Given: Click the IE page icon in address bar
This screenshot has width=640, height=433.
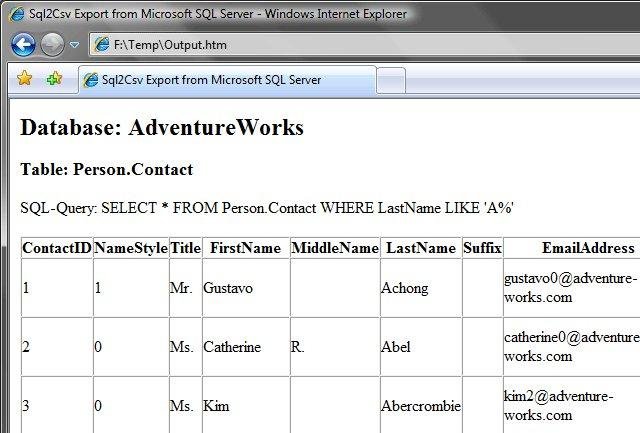Looking at the screenshot, I should 102,44.
